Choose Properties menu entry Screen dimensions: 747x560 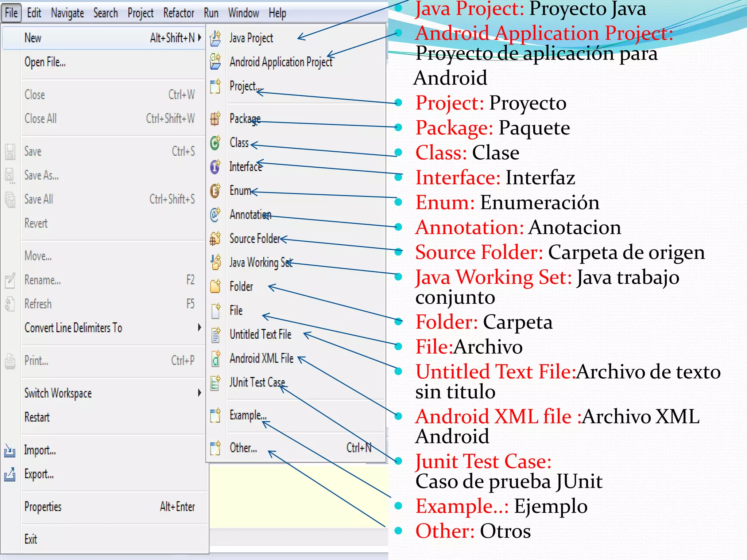tap(104, 507)
